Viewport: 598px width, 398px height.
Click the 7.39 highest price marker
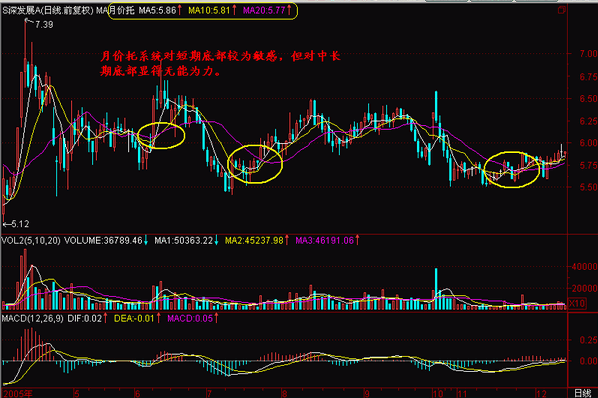tap(44, 25)
